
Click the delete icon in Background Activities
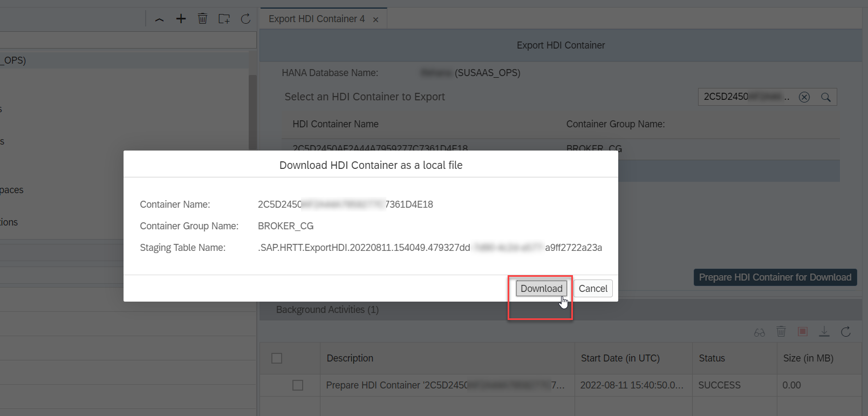781,332
